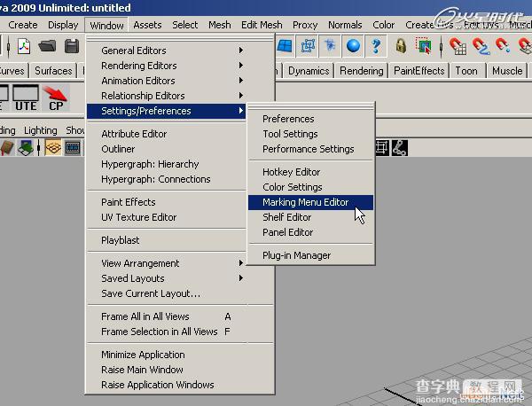Screen dimensions: 532x406
Task: Expand the Animation Editors submenu
Action: [x=166, y=81]
